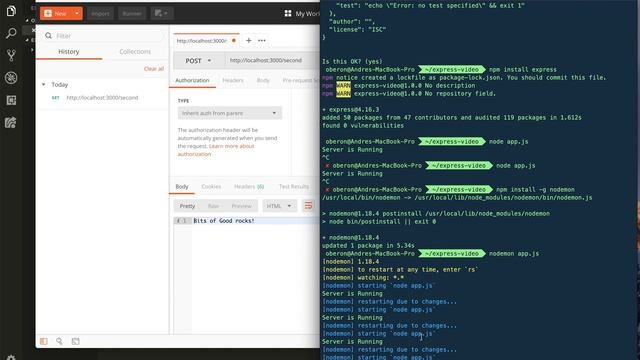Select the Raw response view
640x360 pixels.
point(213,206)
